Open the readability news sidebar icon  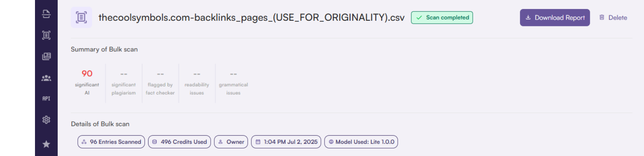(46, 57)
